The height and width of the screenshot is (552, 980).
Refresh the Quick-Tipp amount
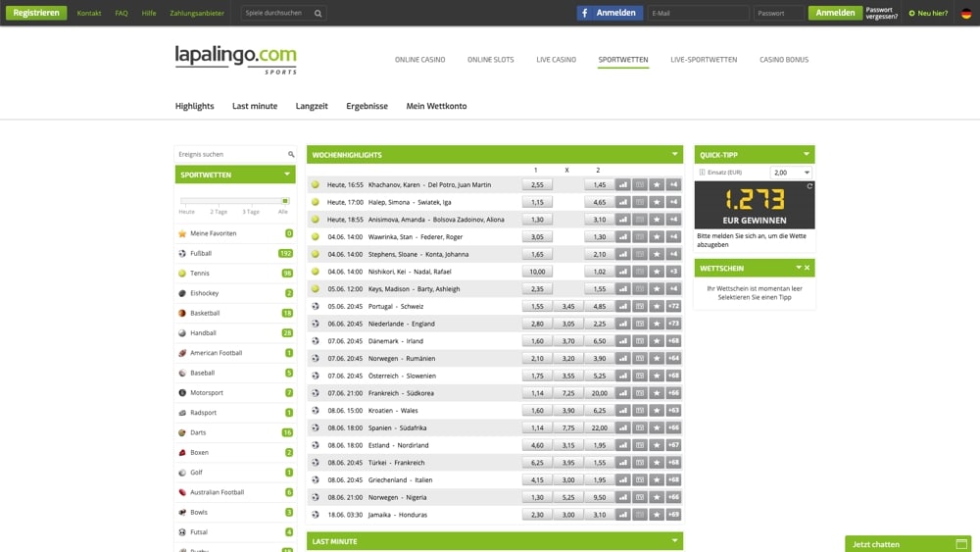(x=809, y=186)
